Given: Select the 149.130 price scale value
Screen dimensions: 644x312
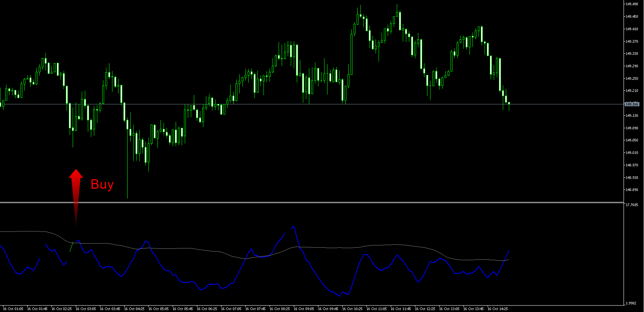Looking at the screenshot, I should [x=632, y=116].
